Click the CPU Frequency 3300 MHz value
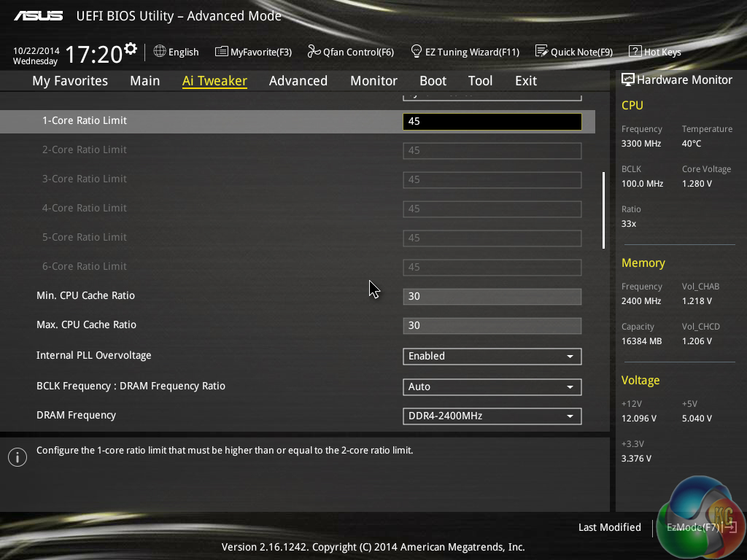Screen dimensions: 747x560 (x=641, y=144)
